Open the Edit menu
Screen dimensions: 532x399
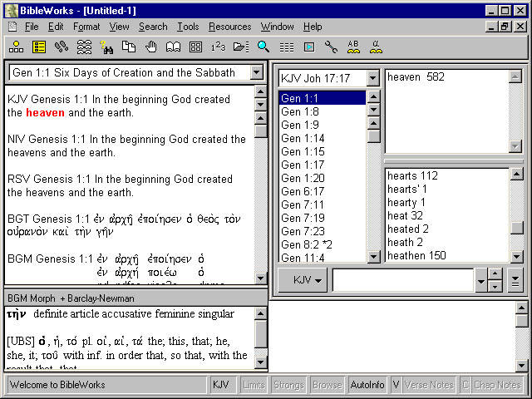56,27
